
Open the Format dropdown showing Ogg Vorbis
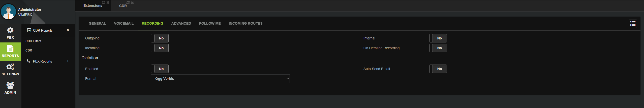pos(221,79)
